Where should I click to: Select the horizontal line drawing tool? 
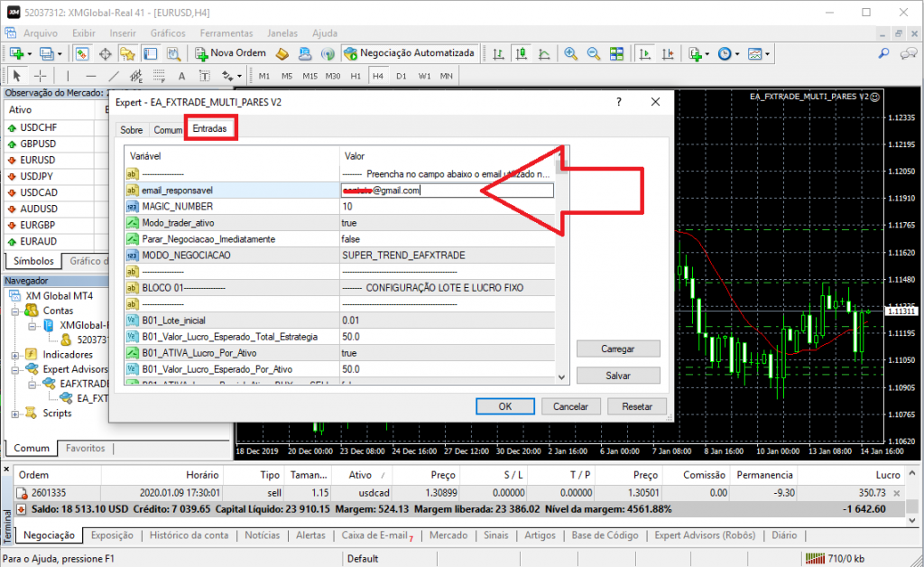[91, 76]
